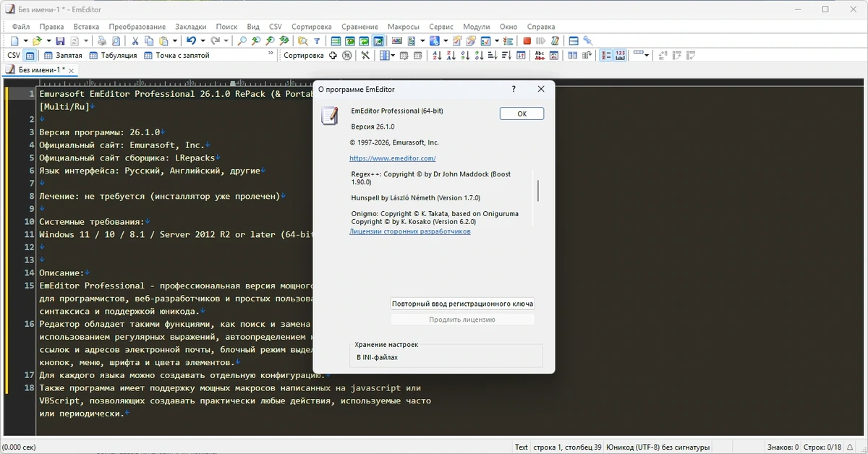Viewport: 868px width, 454px height.
Task: Toggle Точка с запятой CSV mode
Action: coord(176,56)
